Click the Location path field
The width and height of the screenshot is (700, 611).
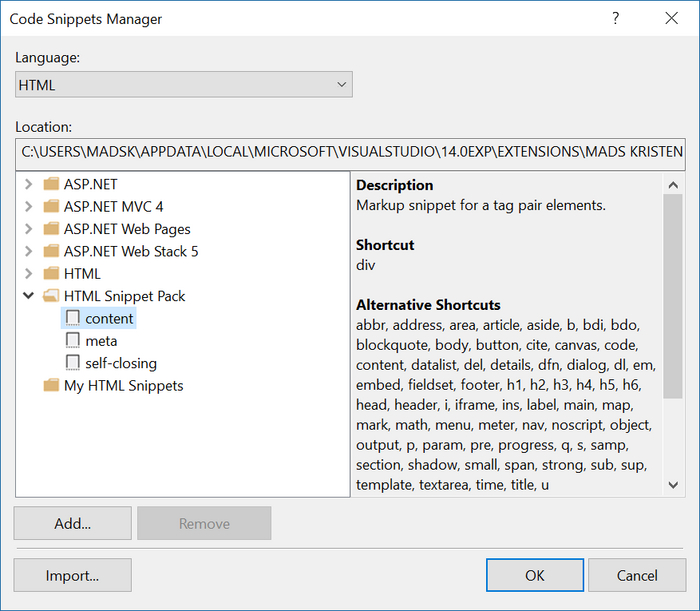click(350, 152)
